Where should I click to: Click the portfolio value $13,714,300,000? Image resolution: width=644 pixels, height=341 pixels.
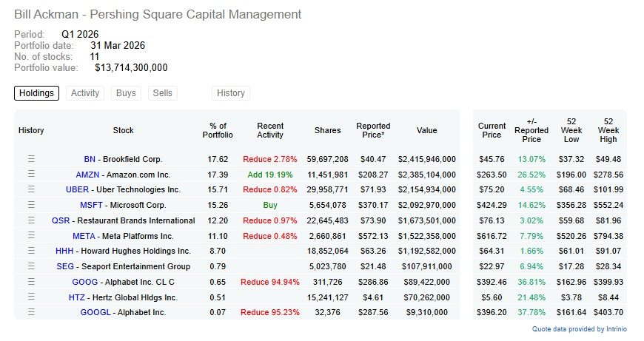pos(131,68)
